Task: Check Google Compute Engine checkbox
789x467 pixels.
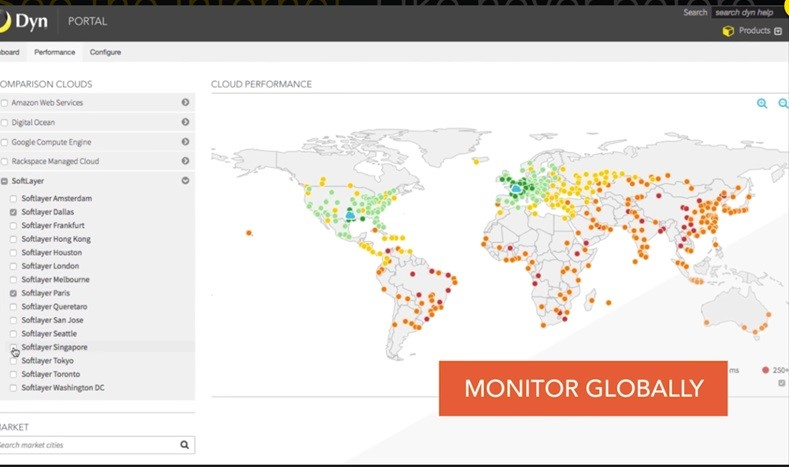Action: pyautogui.click(x=5, y=142)
